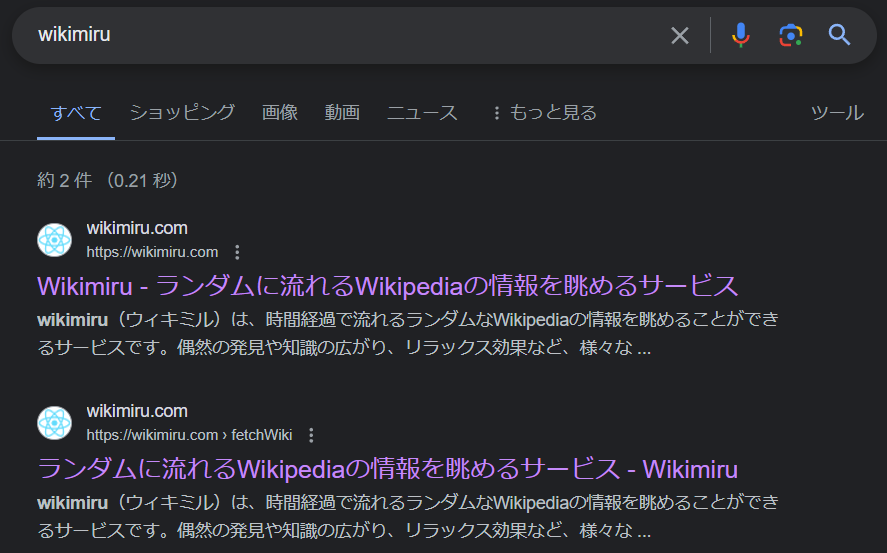Switch to the 動画 tab
Viewport: 887px width, 553px height.
click(342, 113)
